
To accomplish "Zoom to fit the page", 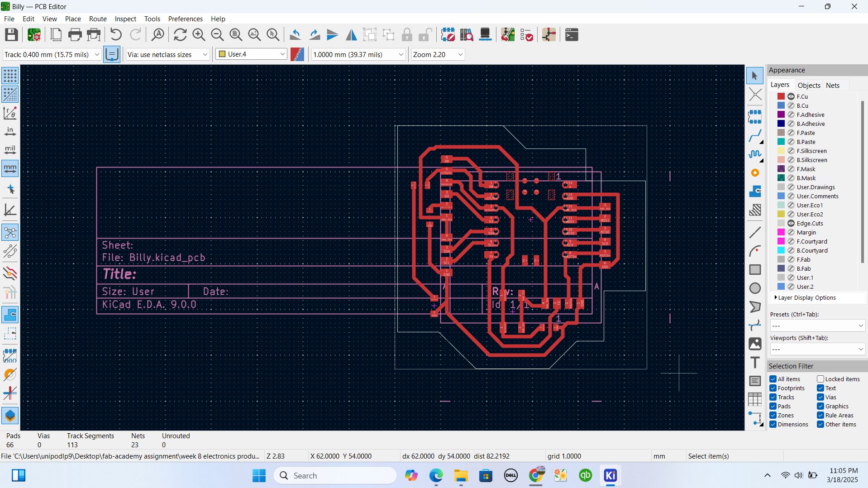I will 236,35.
